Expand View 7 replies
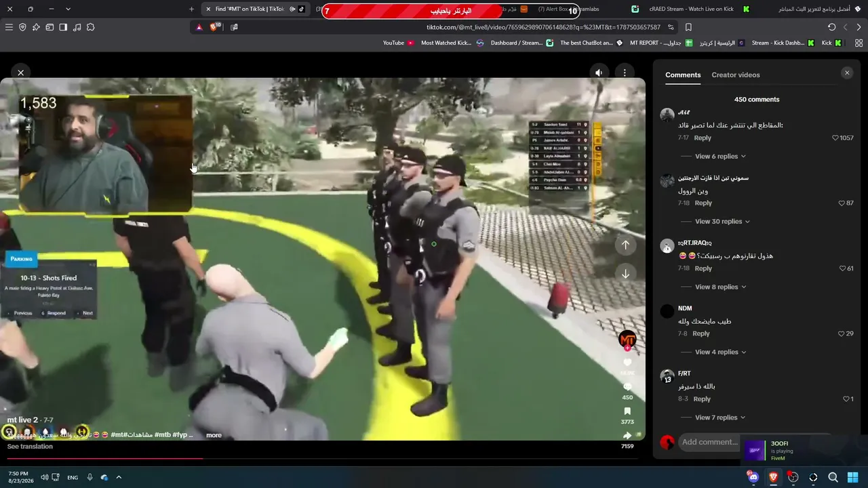This screenshot has height=488, width=868. (x=720, y=418)
